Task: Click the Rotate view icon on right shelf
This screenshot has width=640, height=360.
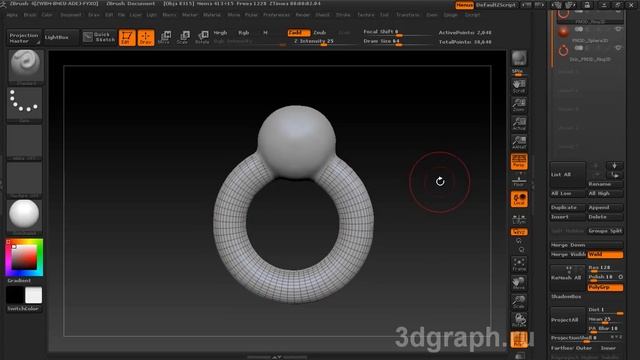Action: tap(519, 320)
